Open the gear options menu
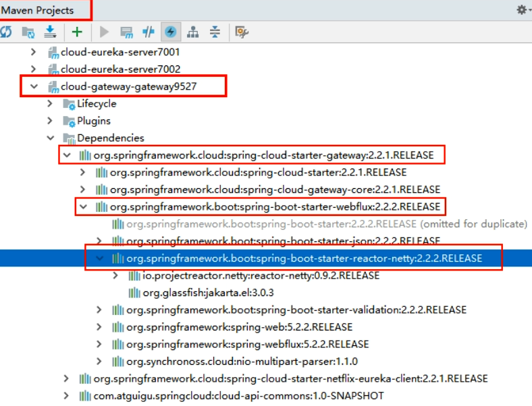The height and width of the screenshot is (406, 532). [x=523, y=10]
